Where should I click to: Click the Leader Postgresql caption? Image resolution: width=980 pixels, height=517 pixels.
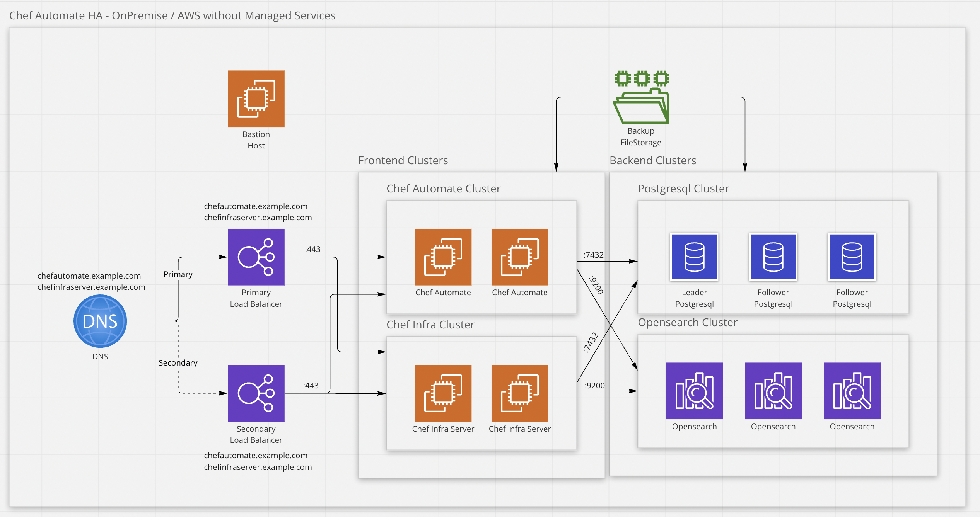click(x=695, y=298)
